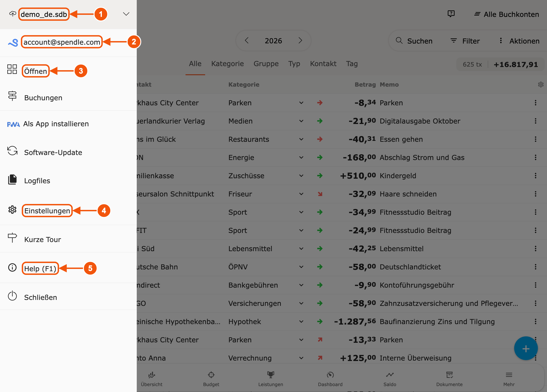
Task: Add a new transaction with plus button
Action: (x=526, y=348)
